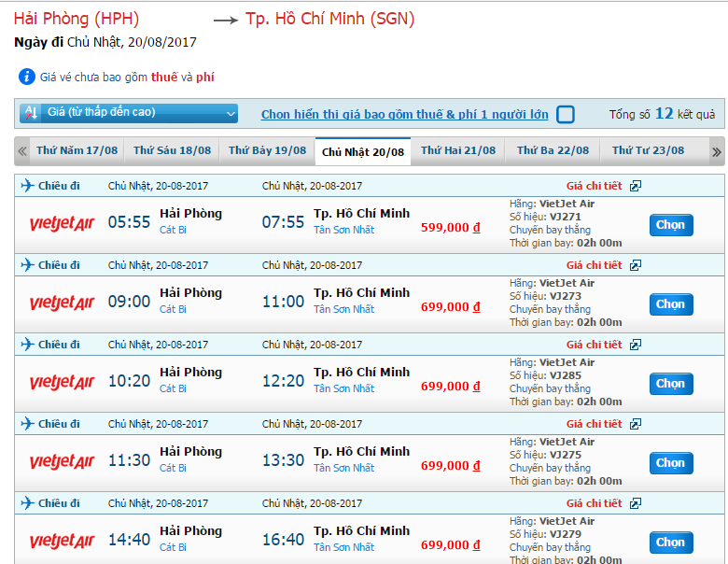The width and height of the screenshot is (728, 564).
Task: Go to previous dates with the left double-arrow
Action: click(x=21, y=150)
